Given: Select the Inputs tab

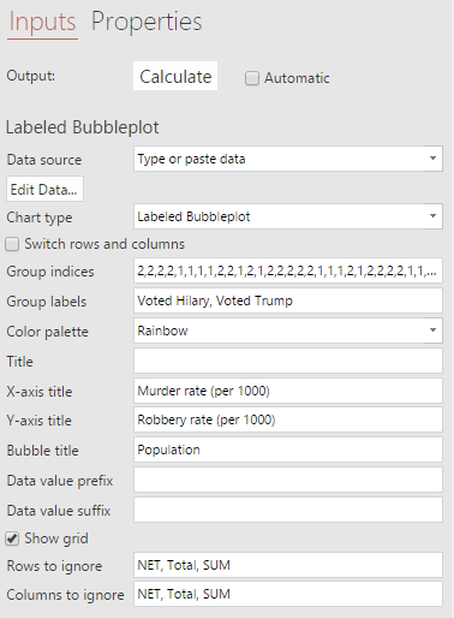Looking at the screenshot, I should pos(42,22).
